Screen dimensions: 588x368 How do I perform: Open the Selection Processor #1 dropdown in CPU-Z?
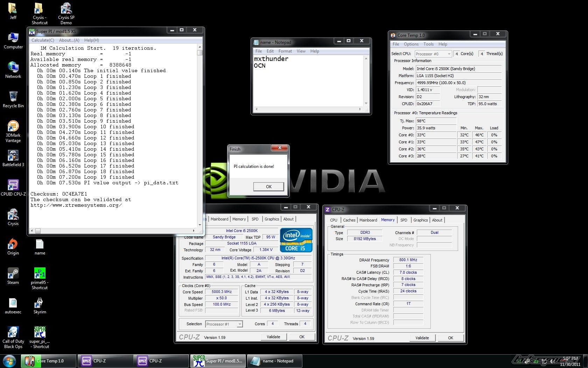(x=224, y=324)
